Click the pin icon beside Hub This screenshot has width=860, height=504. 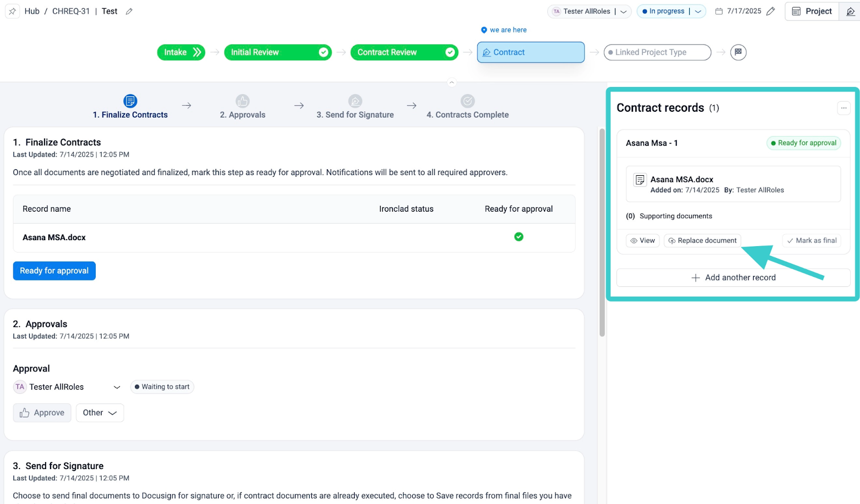pyautogui.click(x=12, y=11)
